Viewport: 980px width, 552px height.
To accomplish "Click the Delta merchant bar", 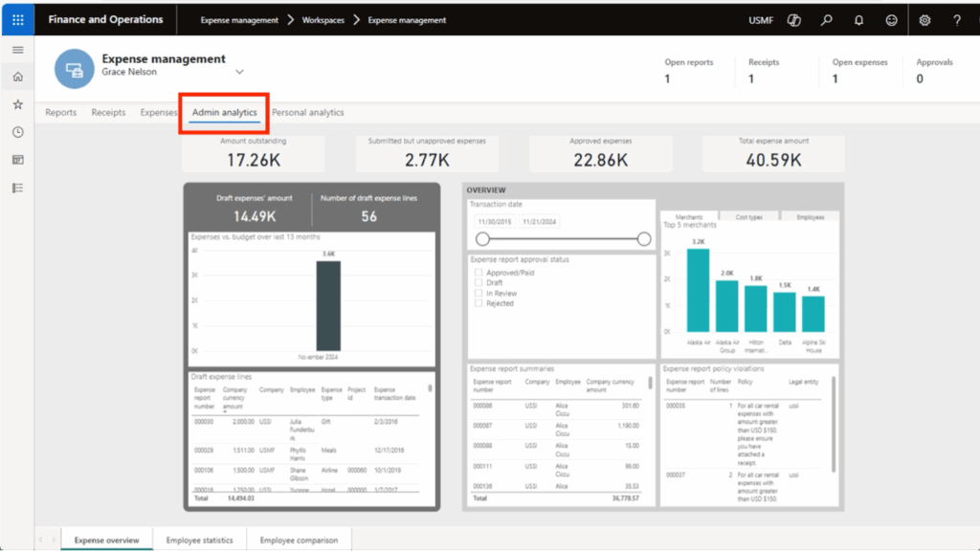I will coord(785,312).
